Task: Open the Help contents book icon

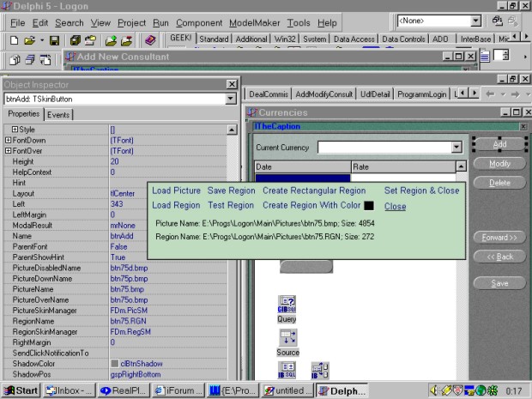Action: [150, 40]
